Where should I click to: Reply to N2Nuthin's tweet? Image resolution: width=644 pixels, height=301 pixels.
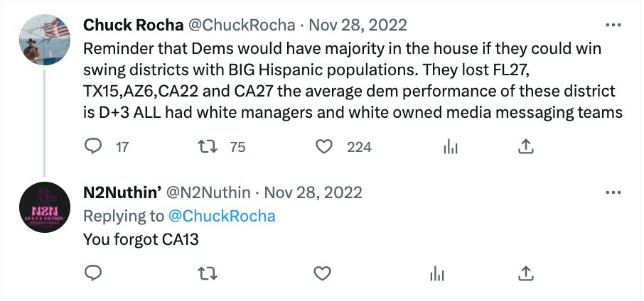tap(94, 273)
